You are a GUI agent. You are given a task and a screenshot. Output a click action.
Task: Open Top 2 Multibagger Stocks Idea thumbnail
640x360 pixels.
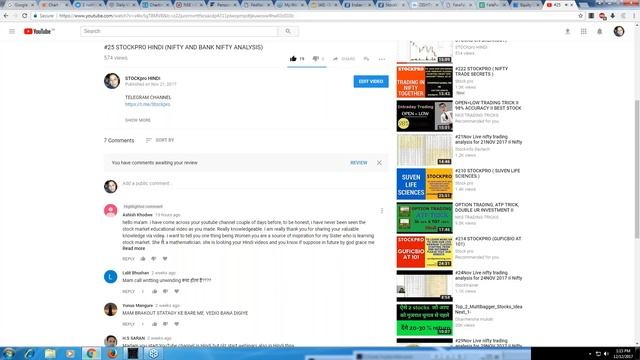(x=424, y=320)
